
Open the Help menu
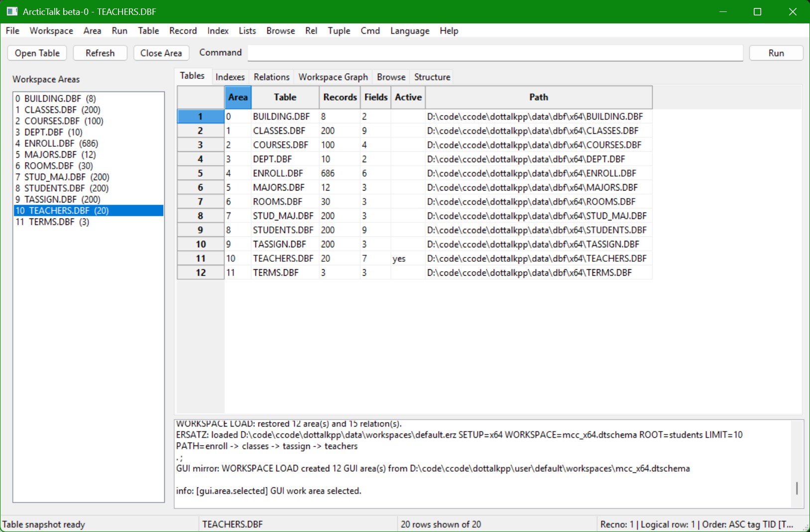[x=449, y=31]
